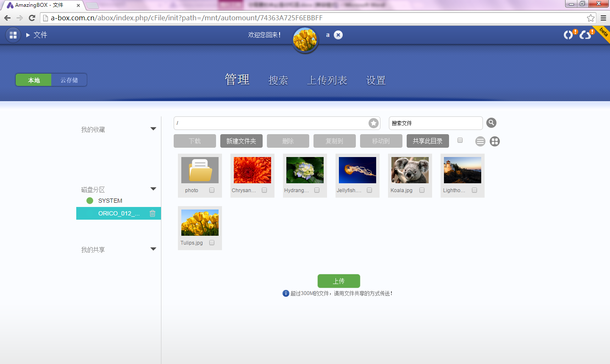610x364 pixels.
Task: Check the Tulips.jpg checkbox
Action: [212, 243]
